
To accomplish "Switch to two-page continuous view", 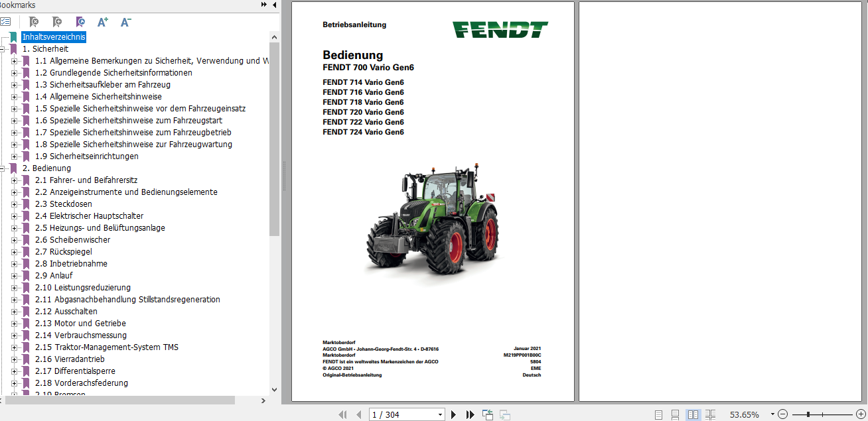I will tap(710, 414).
